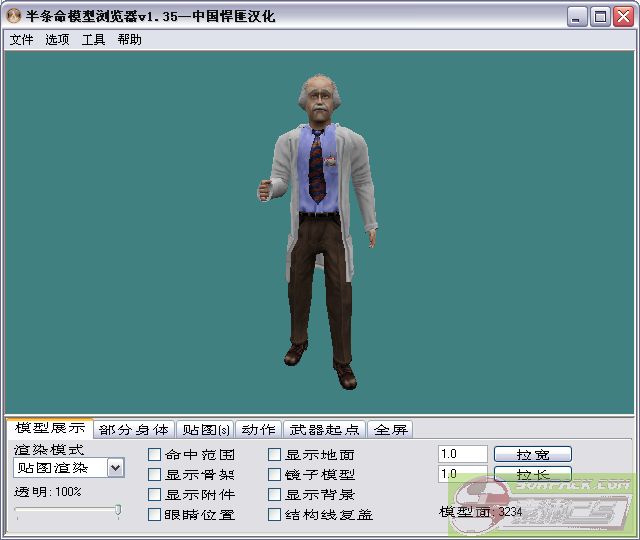Switch to the 贴图(s) tab
Viewport: 640px width, 540px height.
click(x=204, y=430)
